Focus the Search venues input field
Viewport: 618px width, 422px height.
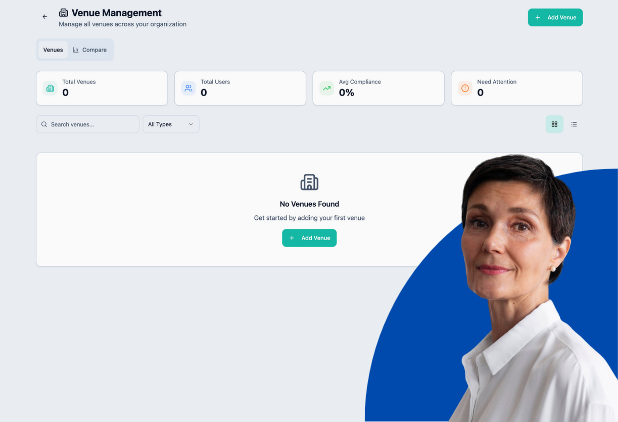pos(92,124)
